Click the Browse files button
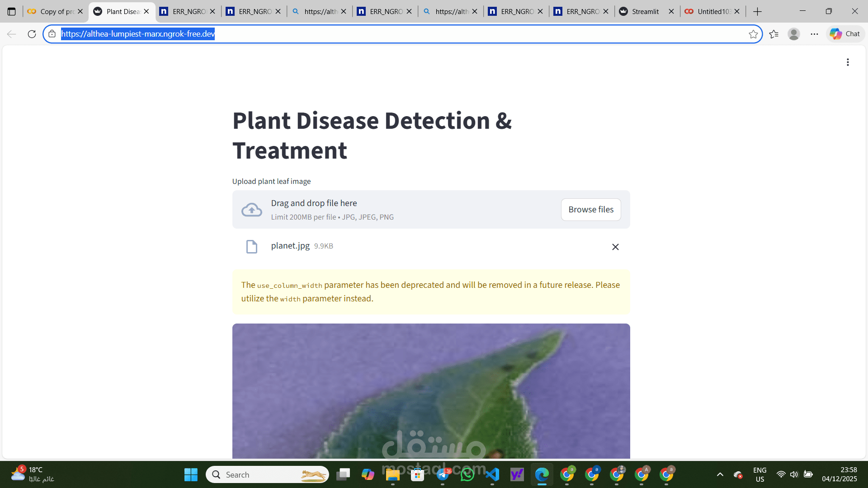Viewport: 868px width, 488px height. pyautogui.click(x=590, y=209)
